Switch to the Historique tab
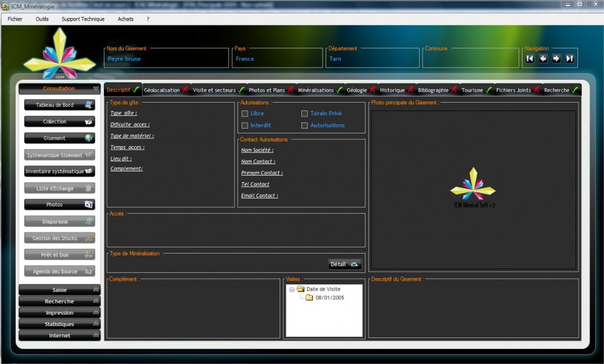 [396, 90]
